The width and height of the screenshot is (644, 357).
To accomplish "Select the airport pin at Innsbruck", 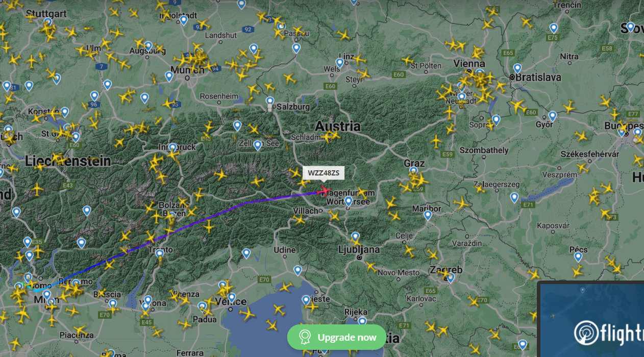I will [173, 148].
